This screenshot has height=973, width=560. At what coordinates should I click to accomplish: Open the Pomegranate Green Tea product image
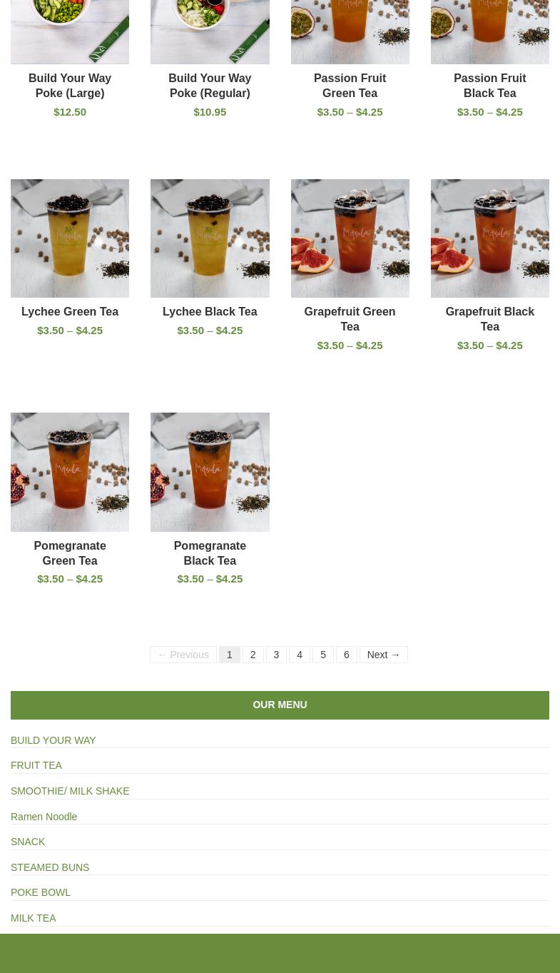70,472
